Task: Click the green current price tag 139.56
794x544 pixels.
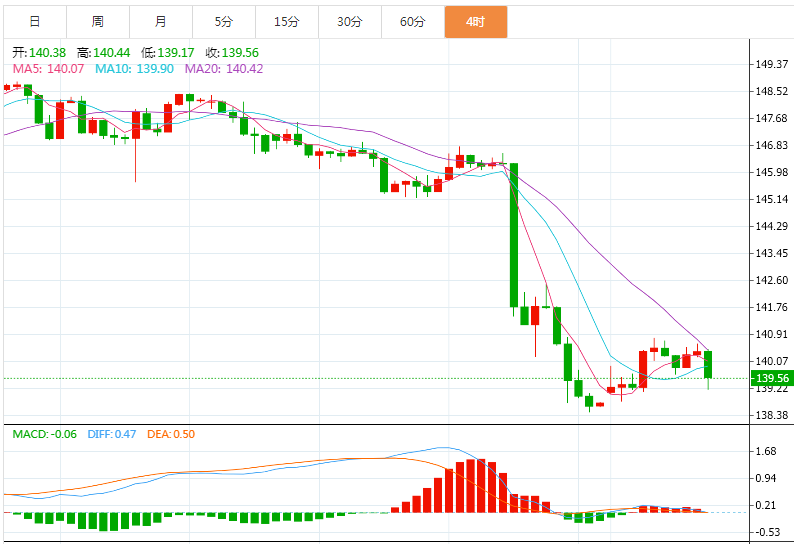Action: [x=771, y=378]
